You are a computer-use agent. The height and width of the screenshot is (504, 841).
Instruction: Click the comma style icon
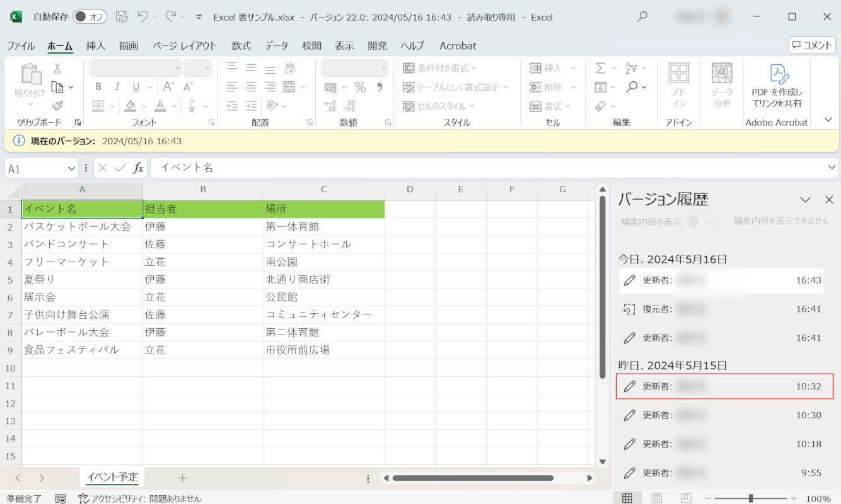point(380,87)
